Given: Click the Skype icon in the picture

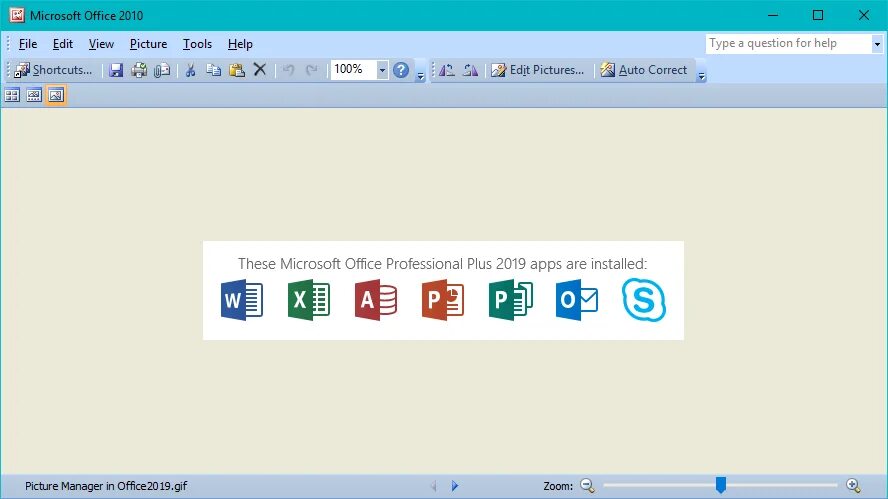Looking at the screenshot, I should tap(644, 300).
